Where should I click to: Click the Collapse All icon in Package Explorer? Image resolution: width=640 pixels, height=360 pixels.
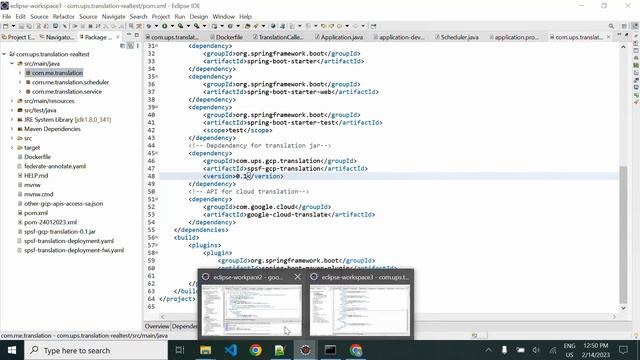122,46
